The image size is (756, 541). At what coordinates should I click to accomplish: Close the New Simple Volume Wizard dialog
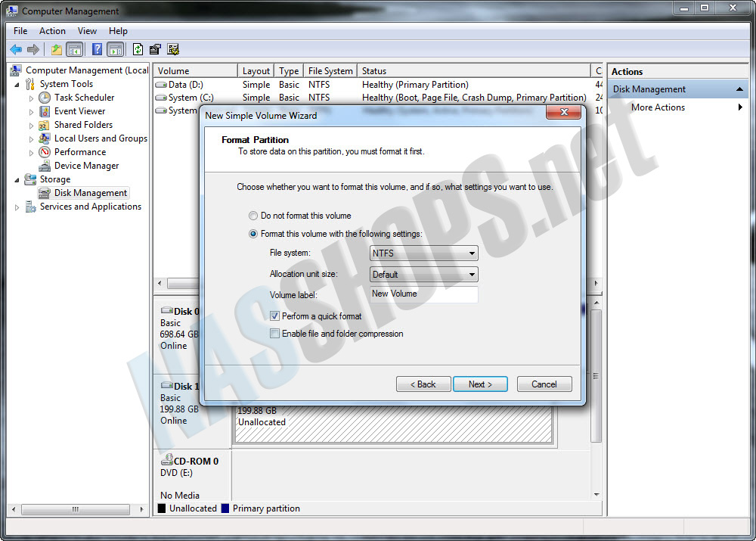click(564, 113)
